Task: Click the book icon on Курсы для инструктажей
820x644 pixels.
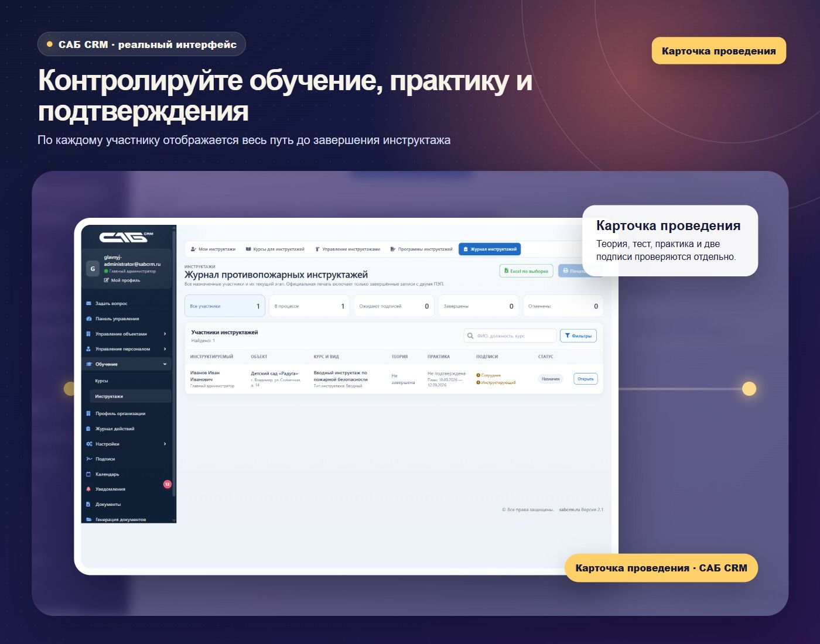Action: [x=248, y=249]
